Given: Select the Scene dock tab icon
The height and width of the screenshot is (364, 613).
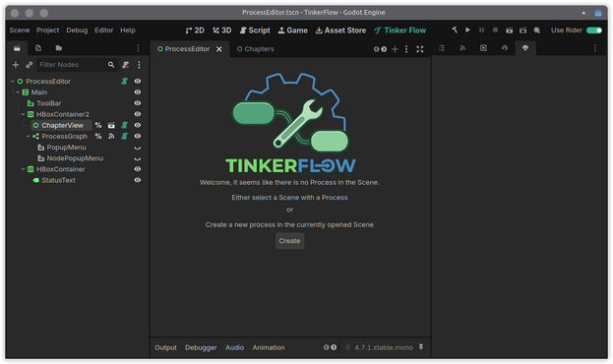Looking at the screenshot, I should pos(17,47).
